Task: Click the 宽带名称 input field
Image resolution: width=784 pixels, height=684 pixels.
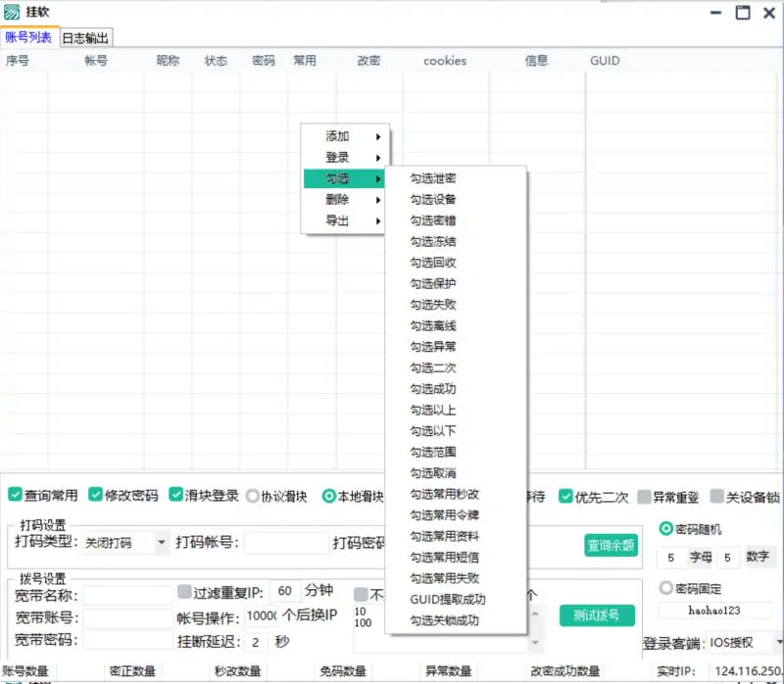Action: [x=132, y=594]
